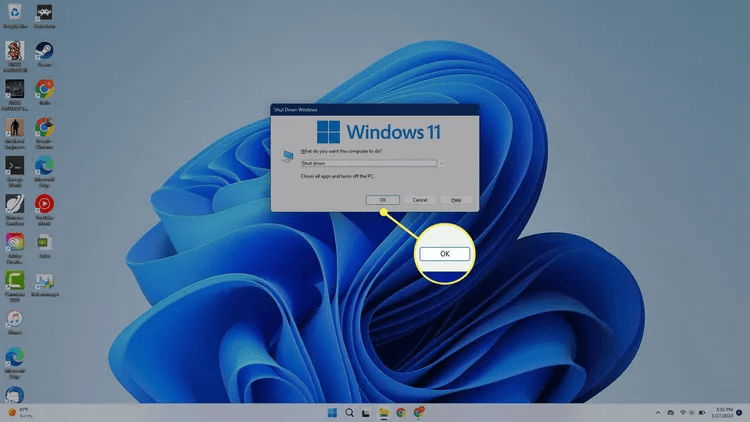Viewport: 750px width, 422px height.
Task: Select the iTunes music note desktop shortcut
Action: [15, 322]
